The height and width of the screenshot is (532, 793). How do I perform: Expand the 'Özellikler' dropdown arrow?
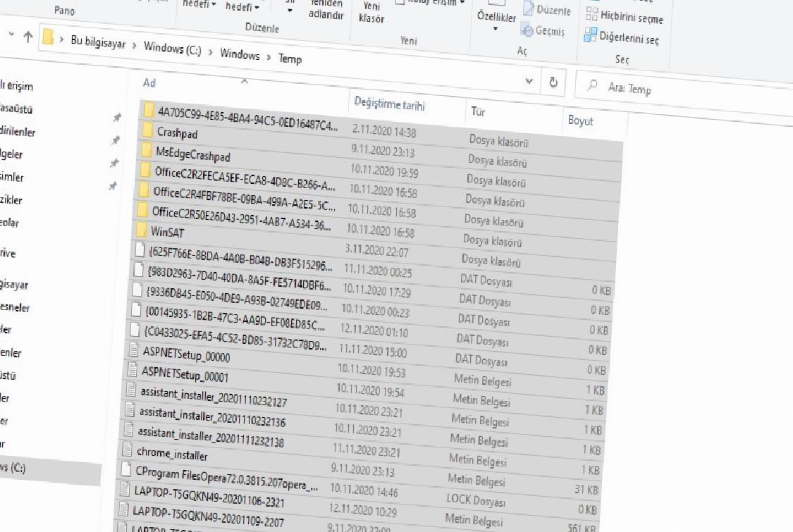[x=495, y=29]
